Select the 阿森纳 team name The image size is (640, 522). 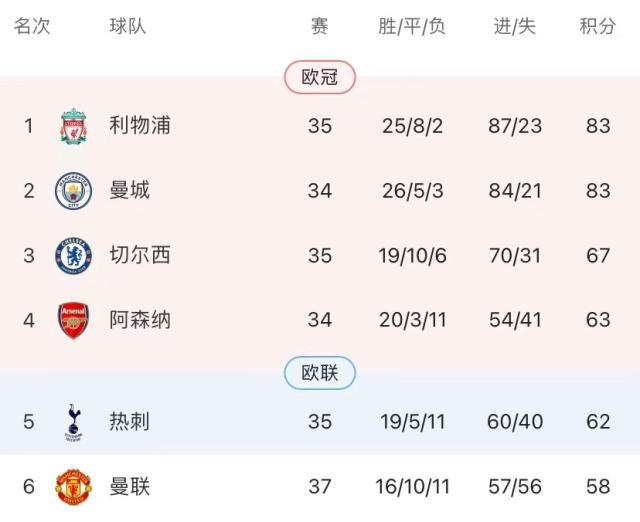coord(140,320)
